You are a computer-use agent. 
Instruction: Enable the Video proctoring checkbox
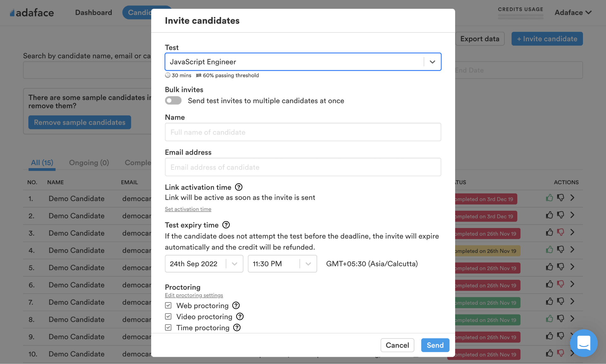(168, 316)
